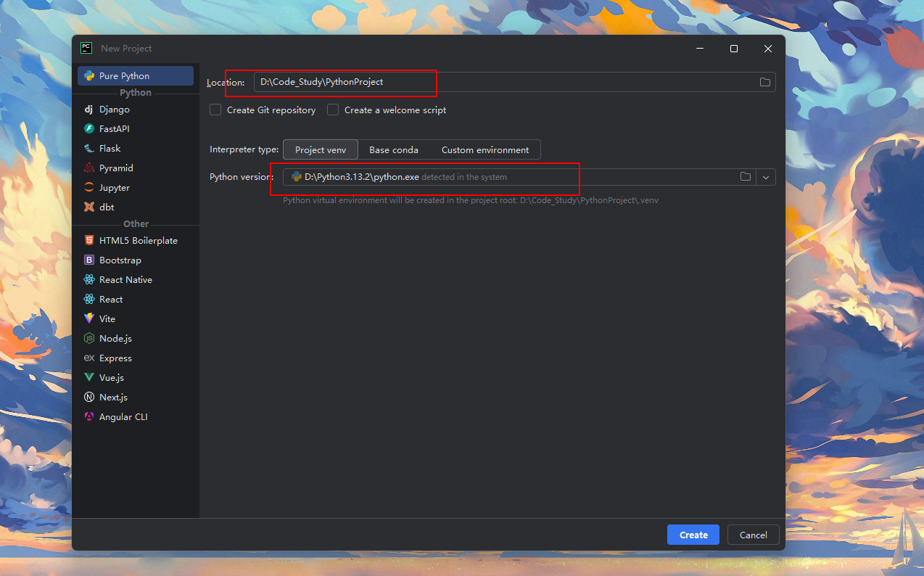Expand the Python version dropdown arrow
Screen dimensions: 924x576
point(766,177)
